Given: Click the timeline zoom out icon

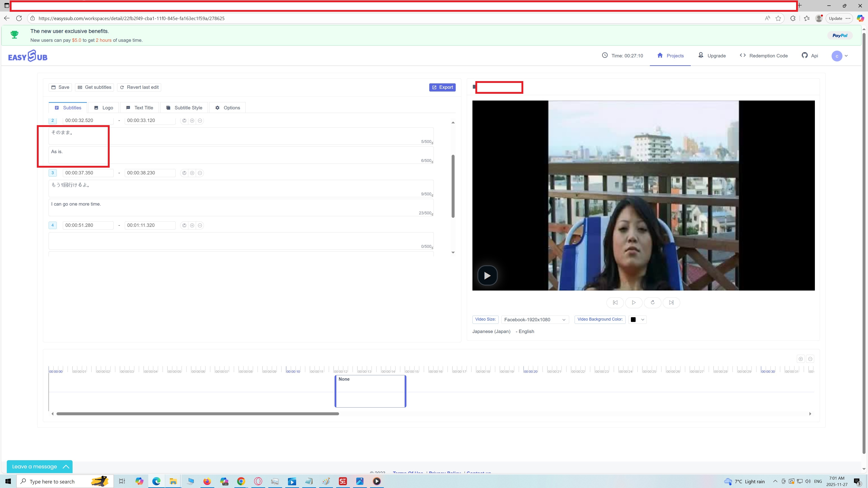Looking at the screenshot, I should (x=810, y=359).
